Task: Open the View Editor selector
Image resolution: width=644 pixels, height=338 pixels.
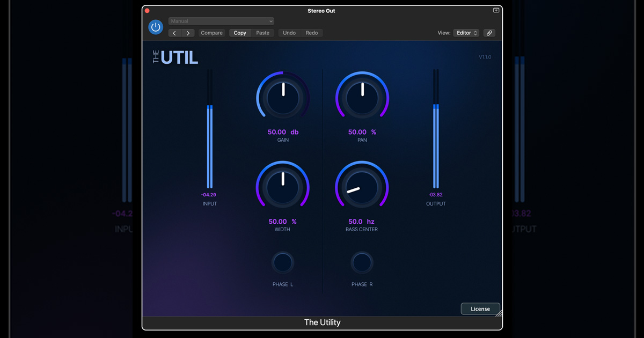Action: (466, 33)
